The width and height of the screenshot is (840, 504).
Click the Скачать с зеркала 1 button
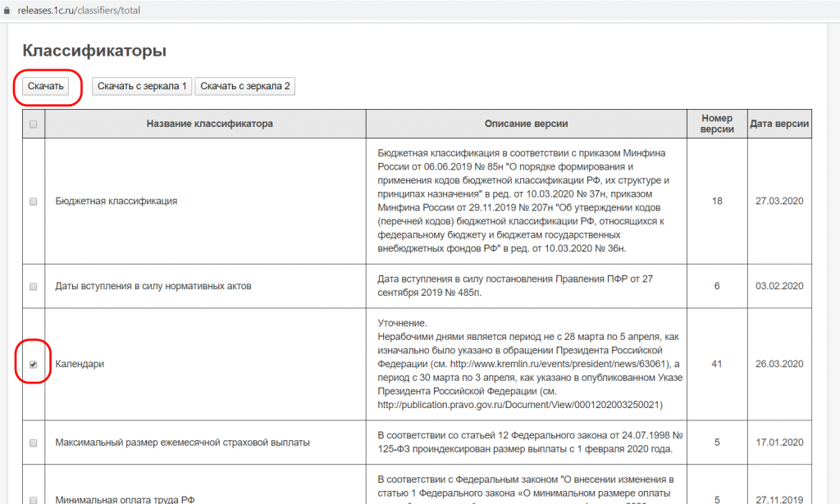pyautogui.click(x=141, y=86)
